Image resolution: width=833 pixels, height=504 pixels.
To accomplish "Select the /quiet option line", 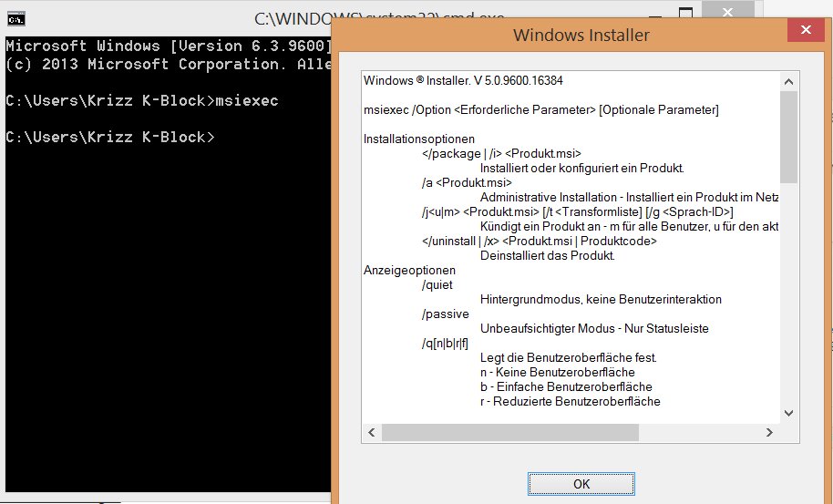I will 437,285.
